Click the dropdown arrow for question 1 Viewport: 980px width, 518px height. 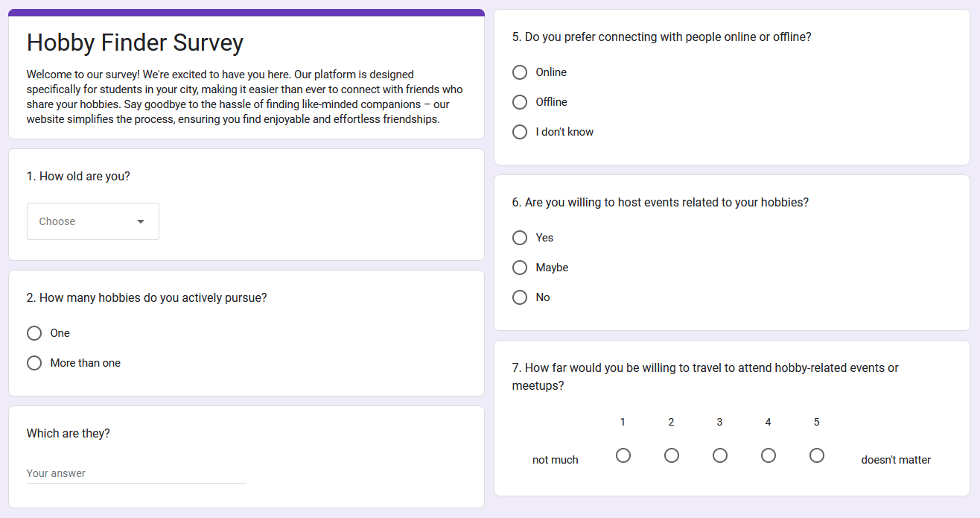[x=141, y=221]
